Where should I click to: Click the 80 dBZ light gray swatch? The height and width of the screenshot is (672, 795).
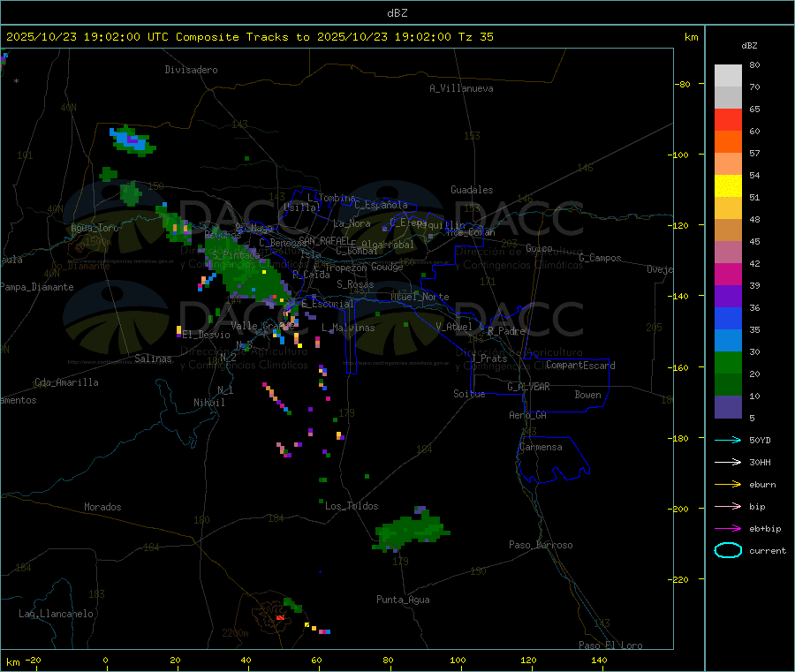click(728, 76)
